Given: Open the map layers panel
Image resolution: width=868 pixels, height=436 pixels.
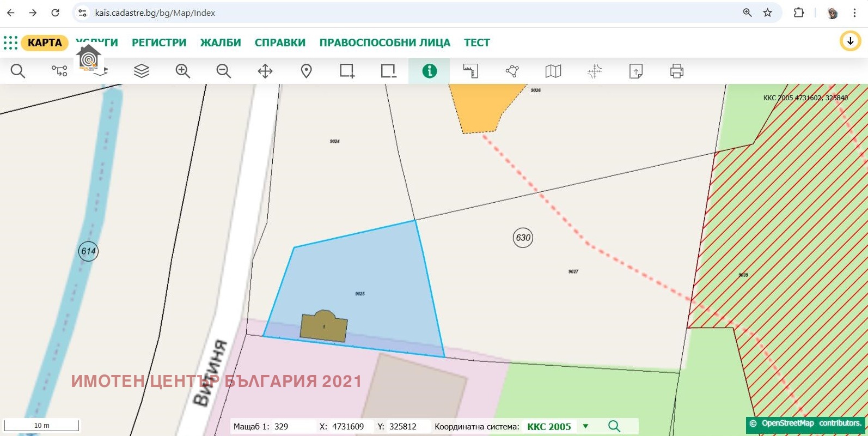Looking at the screenshot, I should [142, 71].
